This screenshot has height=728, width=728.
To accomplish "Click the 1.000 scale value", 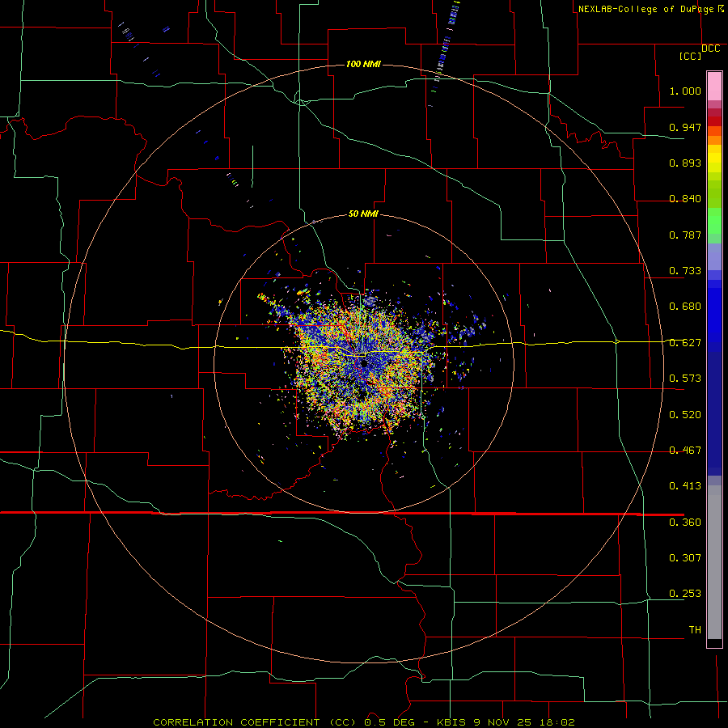I will pos(685,91).
